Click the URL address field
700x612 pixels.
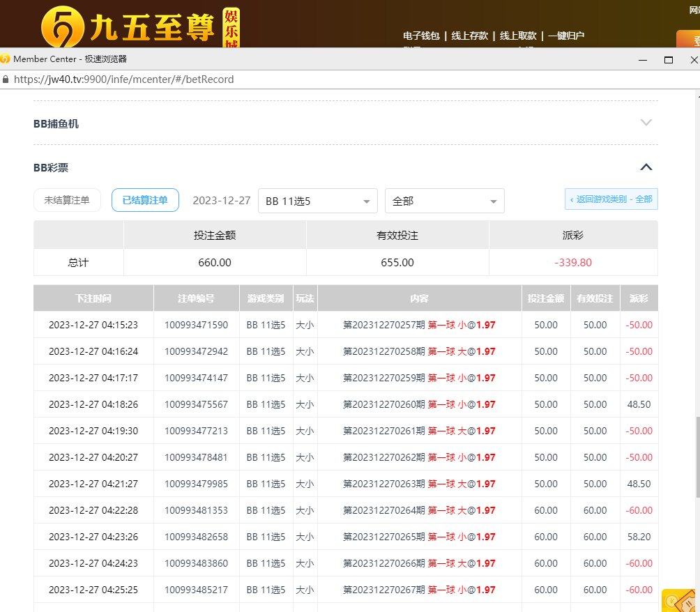point(279,79)
